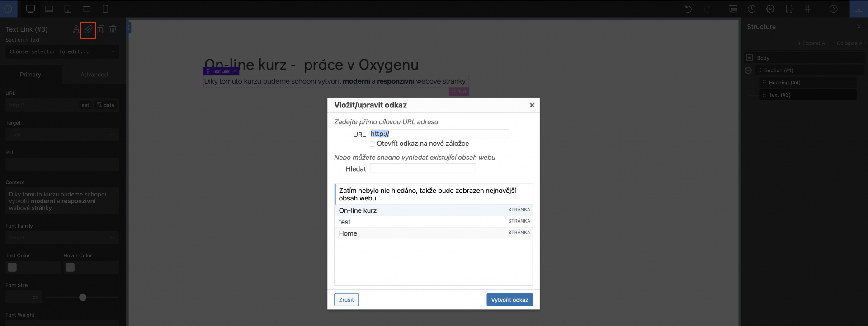
Task: Switch to phone portrait viewport
Action: [x=105, y=9]
